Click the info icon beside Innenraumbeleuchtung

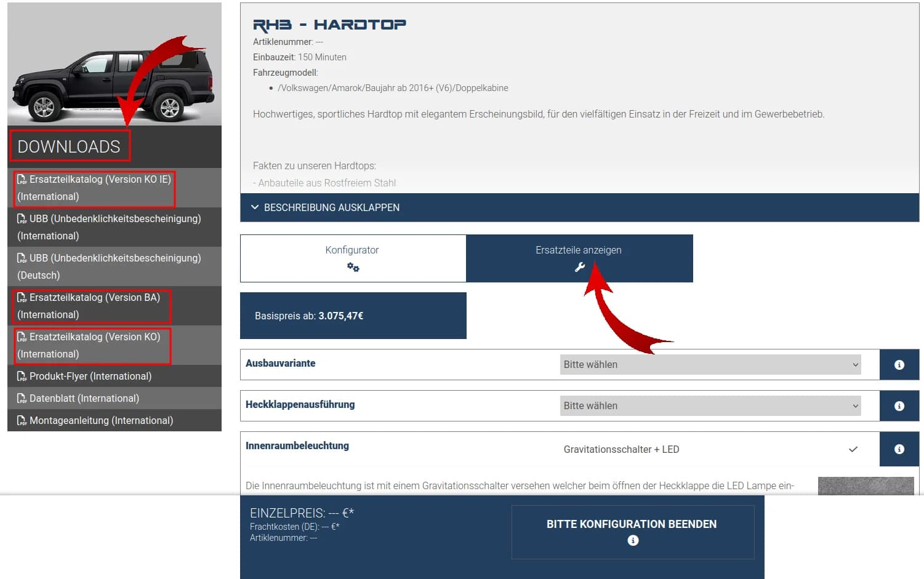point(899,449)
